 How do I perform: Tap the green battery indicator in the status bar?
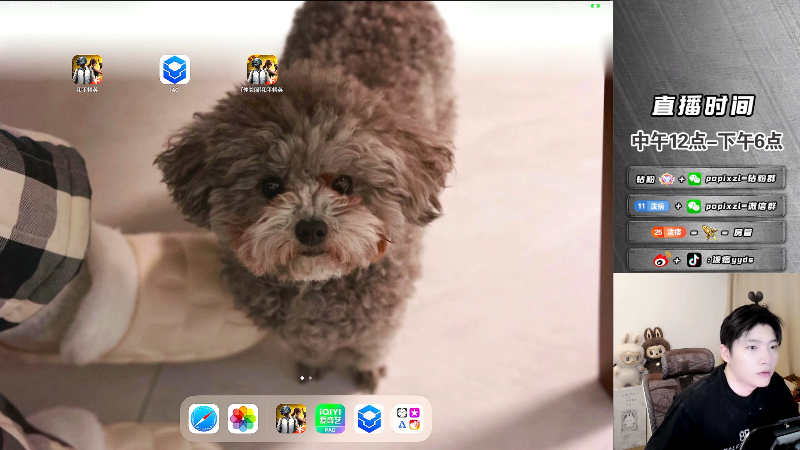595,6
